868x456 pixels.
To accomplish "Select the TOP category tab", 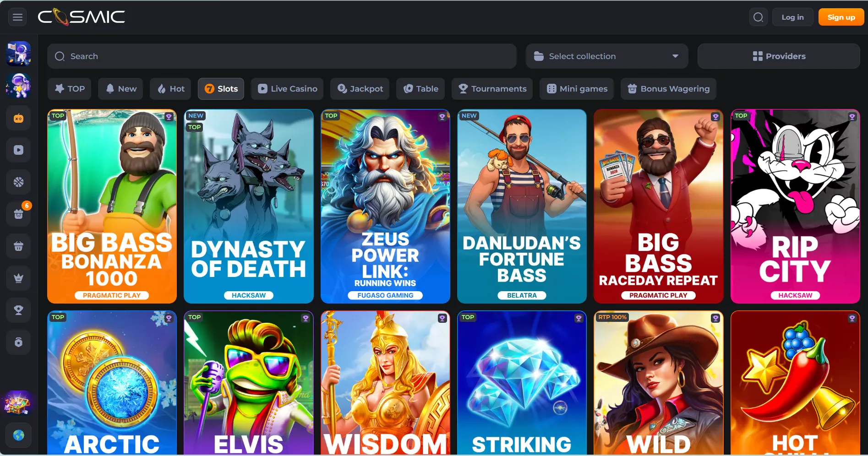I will [70, 89].
